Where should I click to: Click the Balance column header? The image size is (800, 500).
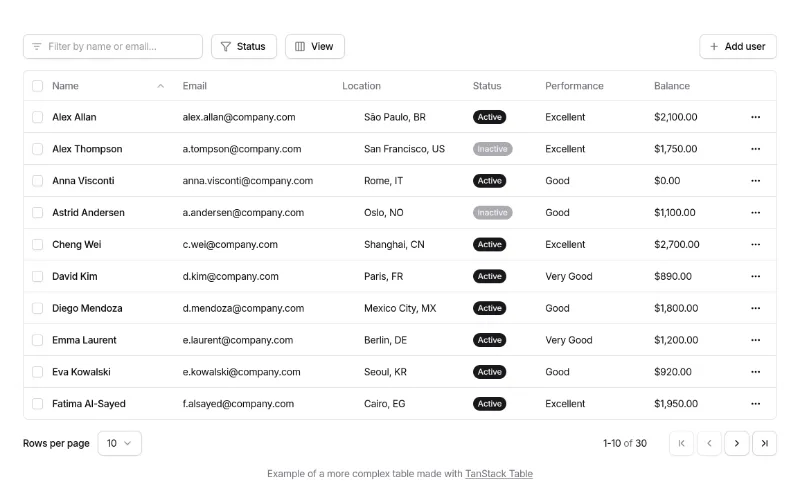tap(671, 86)
